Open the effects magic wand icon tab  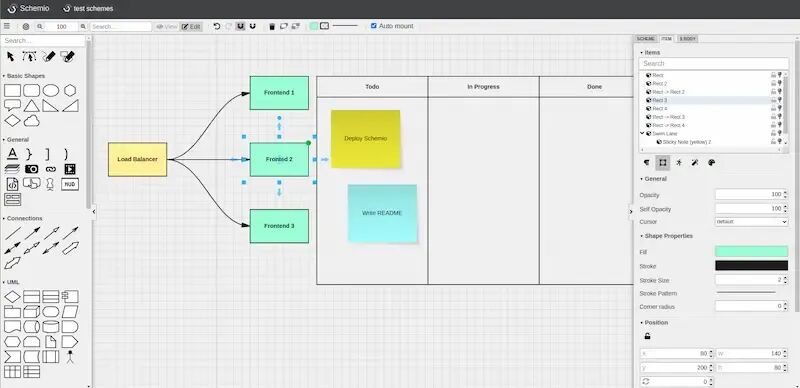(695, 162)
